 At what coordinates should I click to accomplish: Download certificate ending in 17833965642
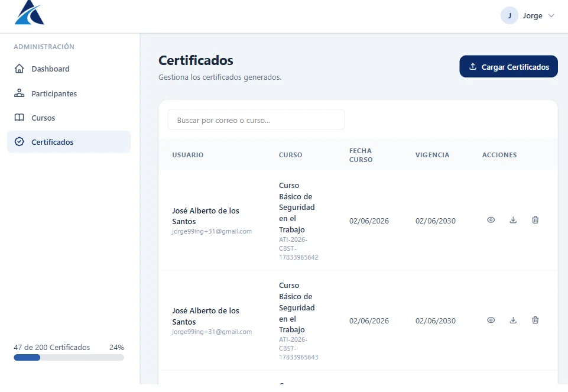click(513, 220)
